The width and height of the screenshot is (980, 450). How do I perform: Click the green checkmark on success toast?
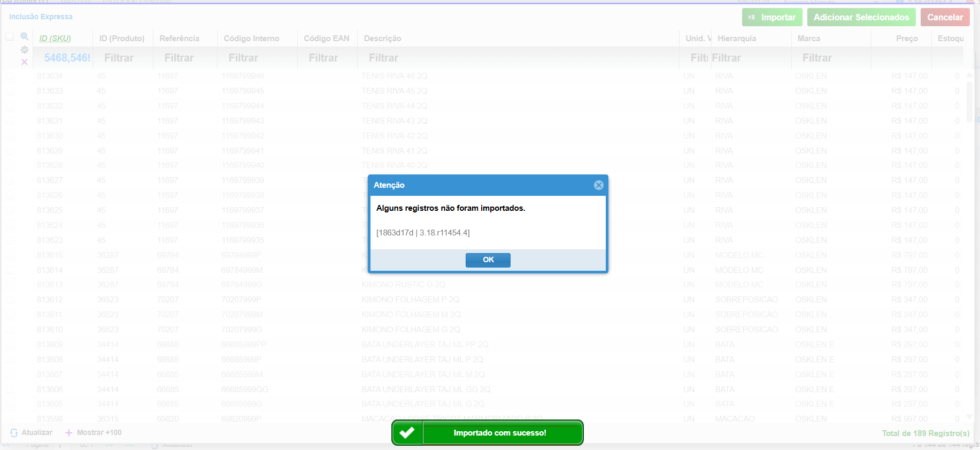(407, 433)
